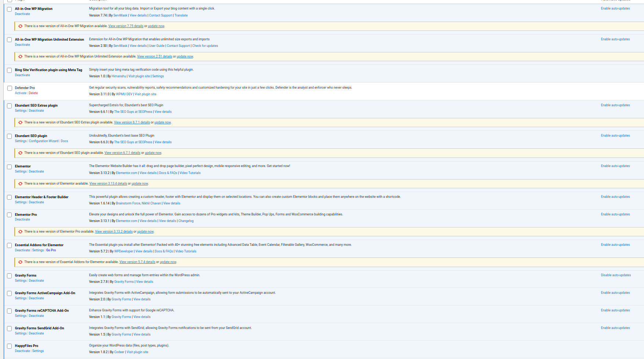
Task: View version 7.75 details for WP Migration
Action: click(x=126, y=26)
